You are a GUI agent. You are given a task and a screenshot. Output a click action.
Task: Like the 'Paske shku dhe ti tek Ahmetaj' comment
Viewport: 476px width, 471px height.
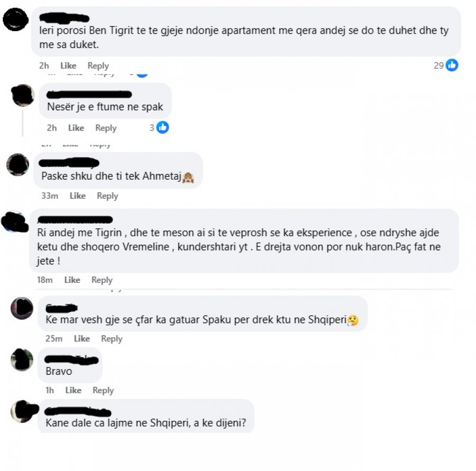(x=77, y=196)
